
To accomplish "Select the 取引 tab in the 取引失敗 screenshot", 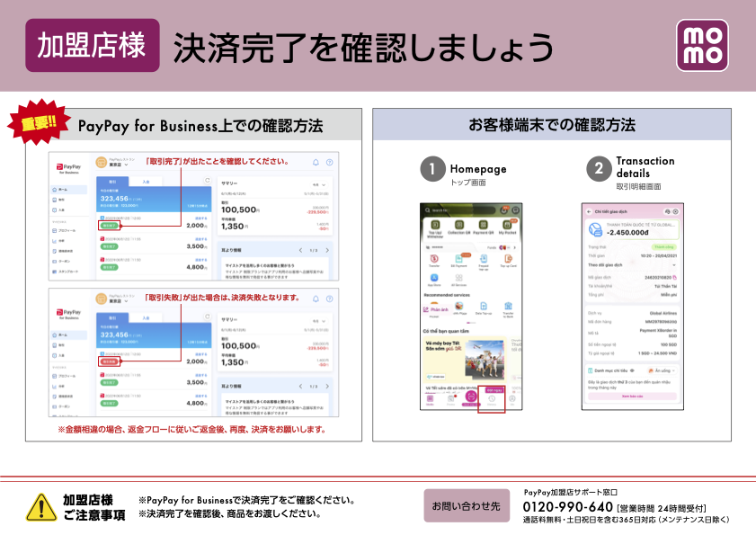I will (x=112, y=317).
